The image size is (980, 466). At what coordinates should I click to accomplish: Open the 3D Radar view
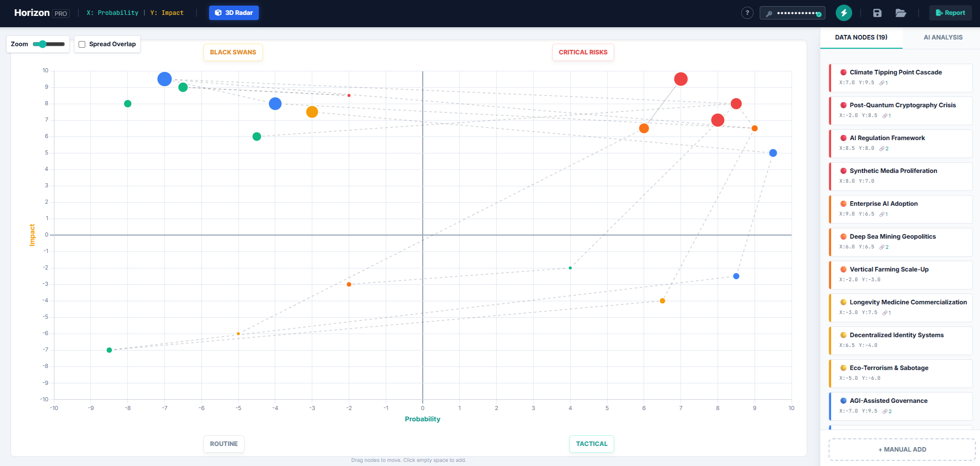[234, 13]
